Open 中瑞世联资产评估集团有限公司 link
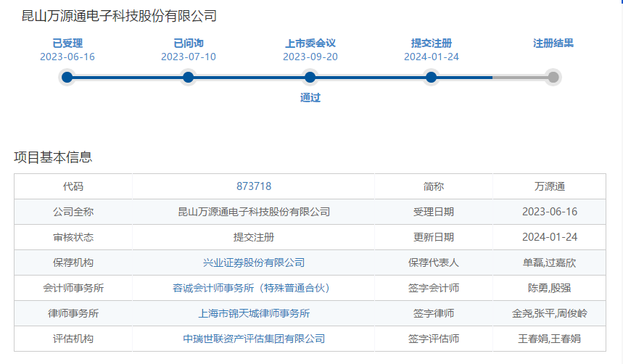The image size is (623, 364). point(254,339)
